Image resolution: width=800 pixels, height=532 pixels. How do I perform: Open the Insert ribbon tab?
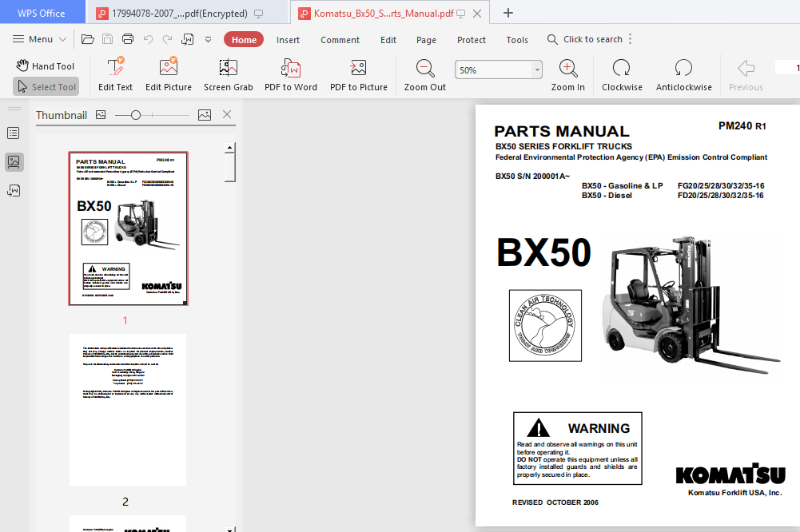(288, 40)
